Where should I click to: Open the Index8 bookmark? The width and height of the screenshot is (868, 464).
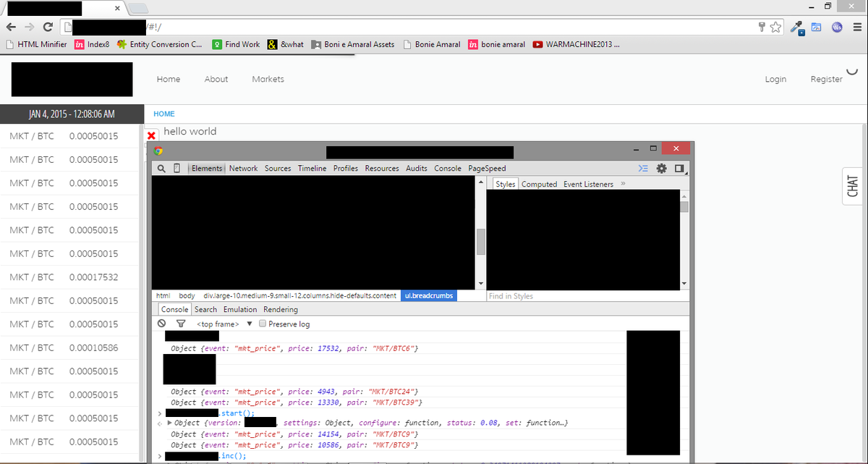[x=92, y=44]
